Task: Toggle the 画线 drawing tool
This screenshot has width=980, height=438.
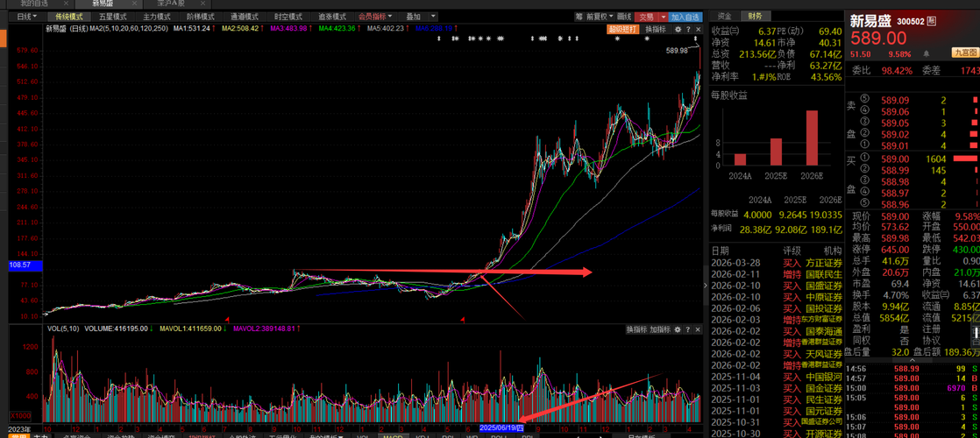Action: tap(624, 17)
